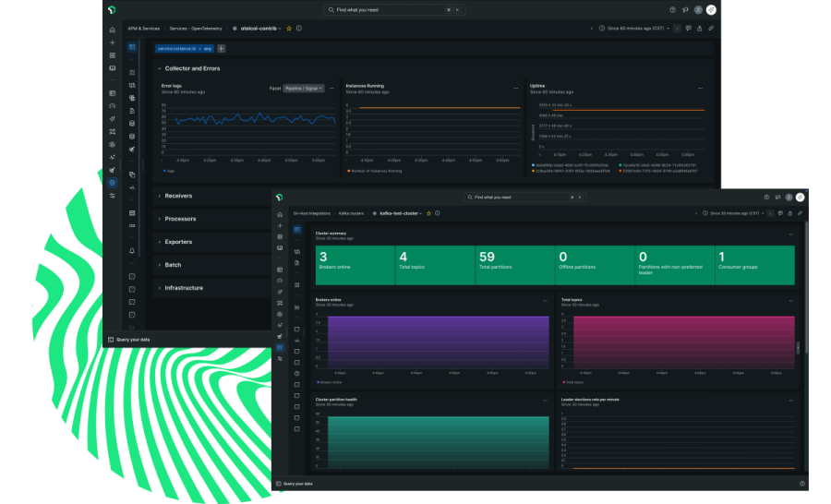Click the add filter plus button
The height and width of the screenshot is (504, 831).
tap(221, 48)
